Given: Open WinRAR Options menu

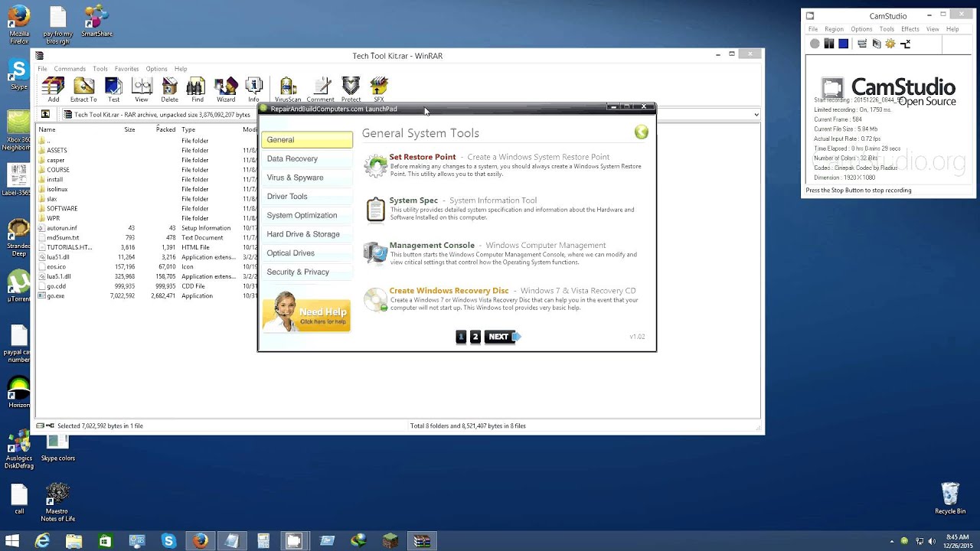Looking at the screenshot, I should coord(156,69).
